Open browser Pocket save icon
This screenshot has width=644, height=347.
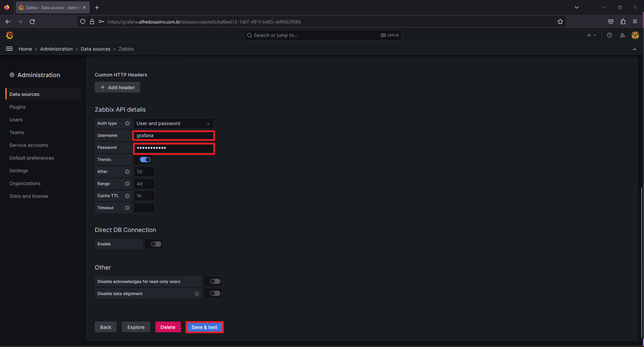click(x=611, y=22)
